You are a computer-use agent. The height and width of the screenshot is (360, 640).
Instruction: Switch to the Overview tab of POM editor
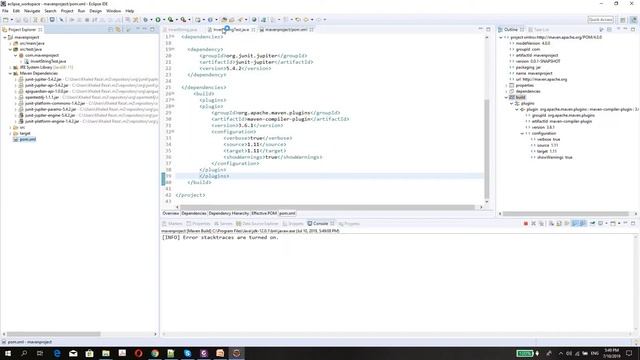[171, 213]
